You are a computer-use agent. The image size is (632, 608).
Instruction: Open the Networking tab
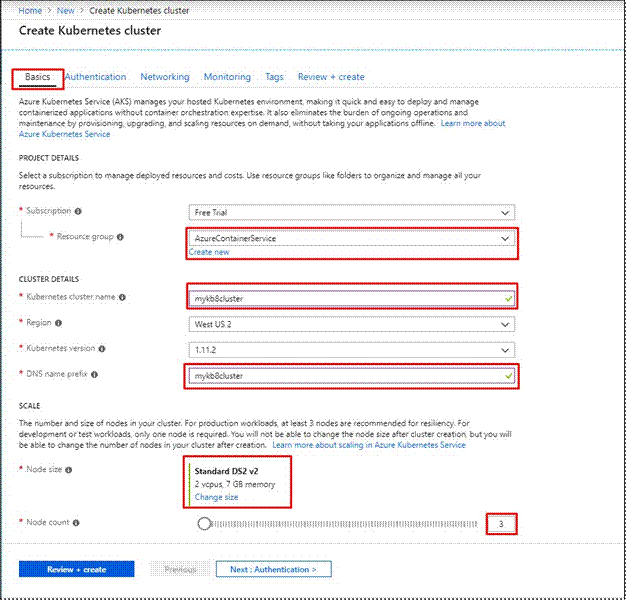pos(165,77)
